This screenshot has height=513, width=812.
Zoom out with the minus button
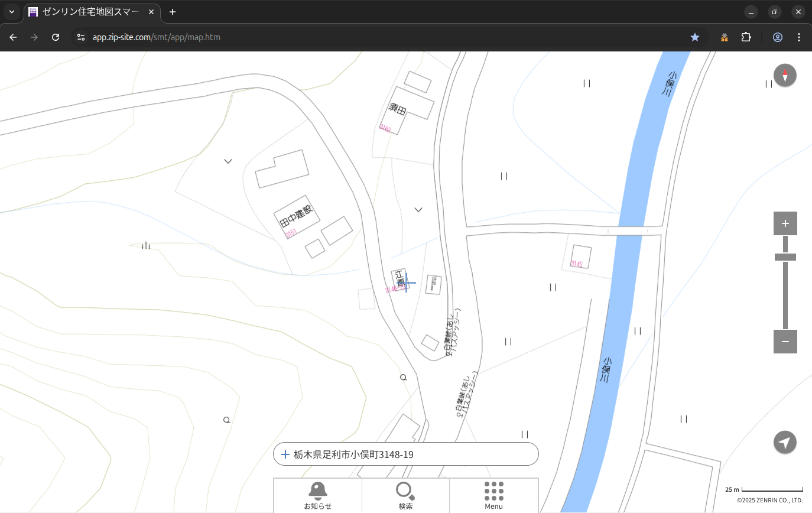785,342
